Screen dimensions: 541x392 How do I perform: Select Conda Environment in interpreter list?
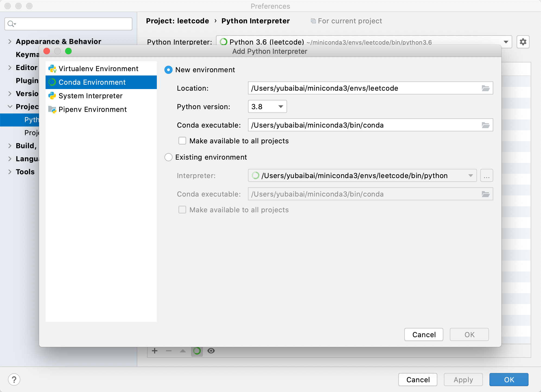click(101, 82)
